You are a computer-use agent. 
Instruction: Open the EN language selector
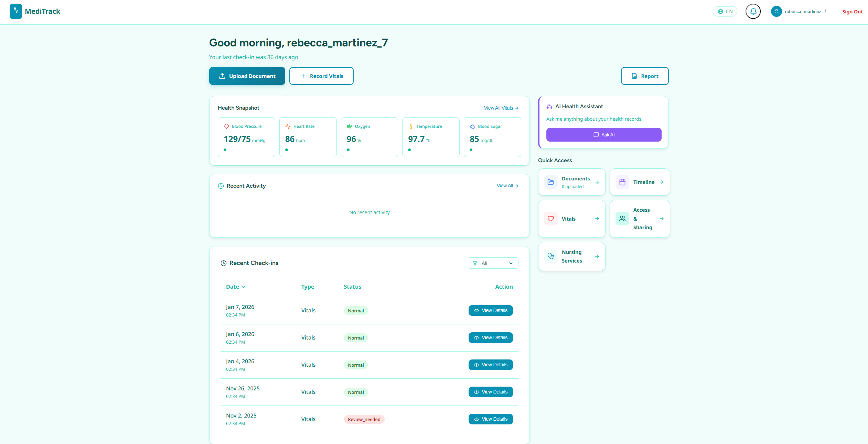(x=725, y=11)
